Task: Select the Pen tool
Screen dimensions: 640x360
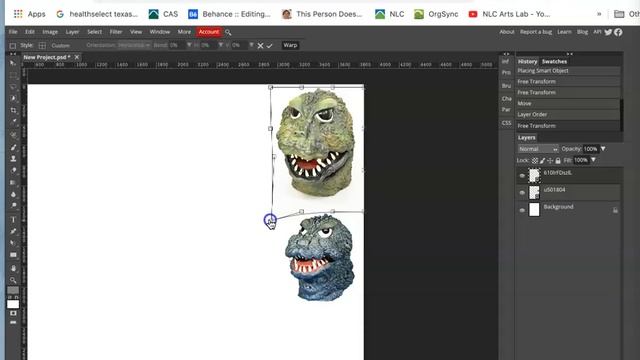Action: coord(13,231)
